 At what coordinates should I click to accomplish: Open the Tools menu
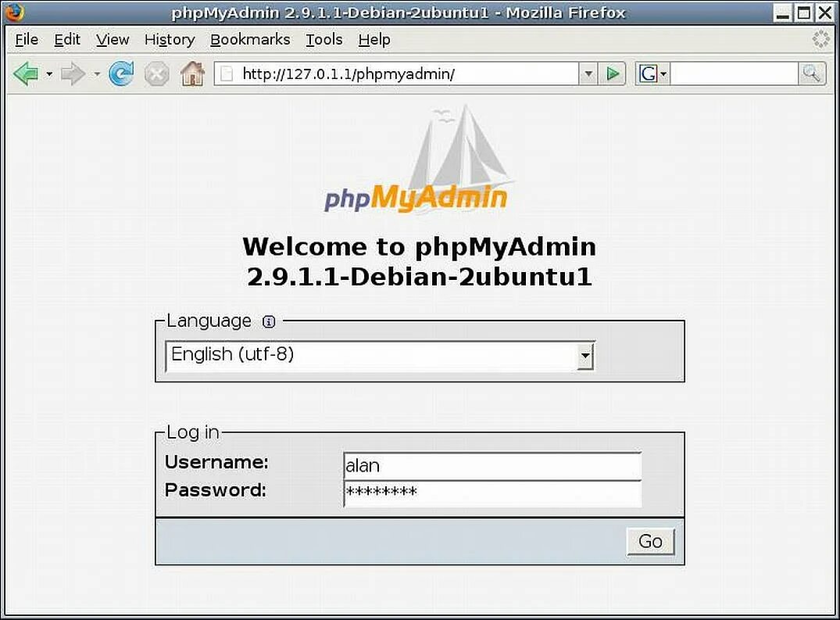[324, 40]
